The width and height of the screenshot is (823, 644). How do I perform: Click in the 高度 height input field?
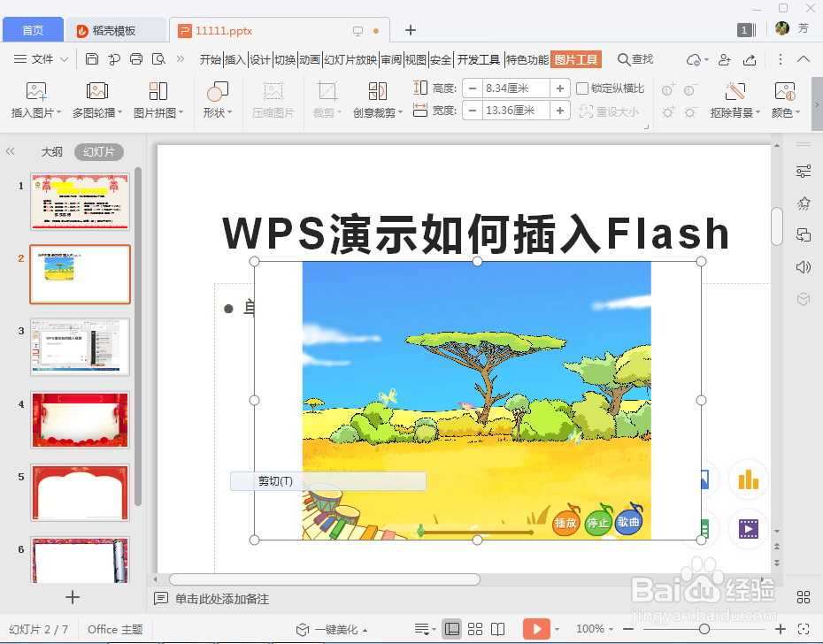[x=516, y=88]
